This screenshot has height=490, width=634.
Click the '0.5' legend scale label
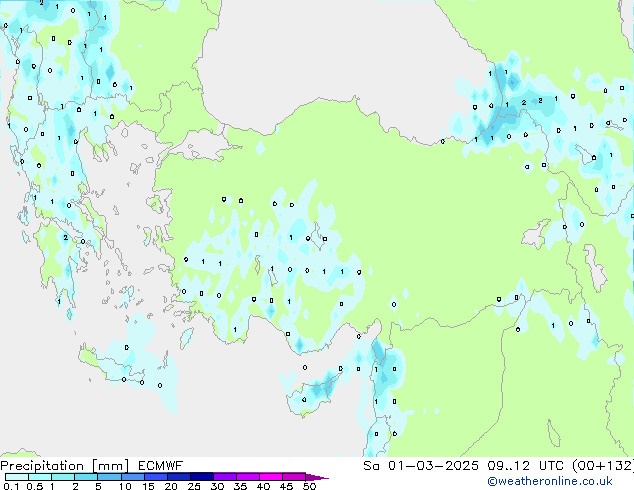tap(35, 486)
